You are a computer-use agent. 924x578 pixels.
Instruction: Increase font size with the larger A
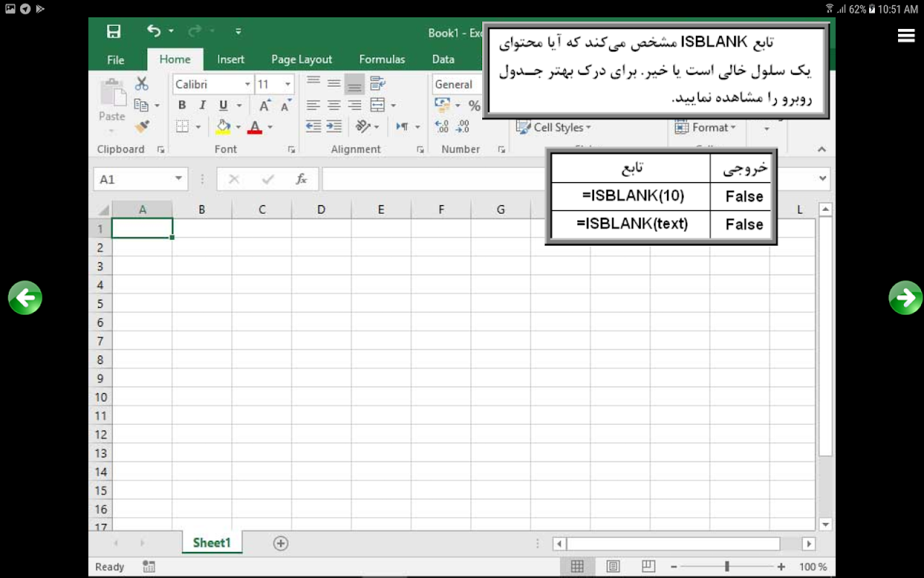265,105
